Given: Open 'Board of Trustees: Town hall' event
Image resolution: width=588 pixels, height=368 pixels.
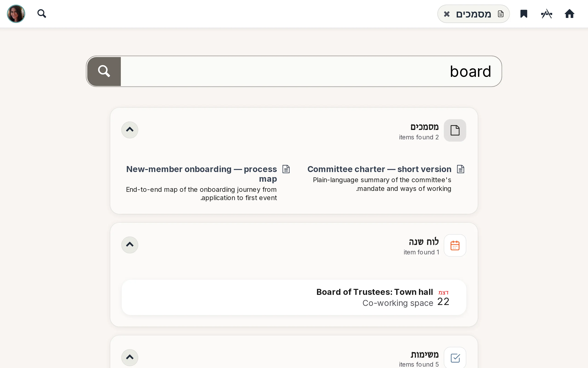Looking at the screenshot, I should [374, 292].
